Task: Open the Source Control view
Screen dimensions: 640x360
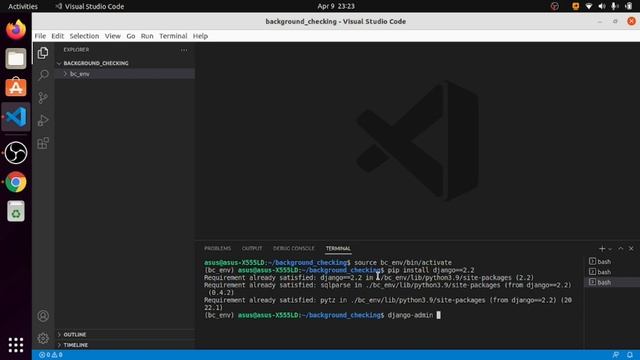Action: [x=43, y=98]
